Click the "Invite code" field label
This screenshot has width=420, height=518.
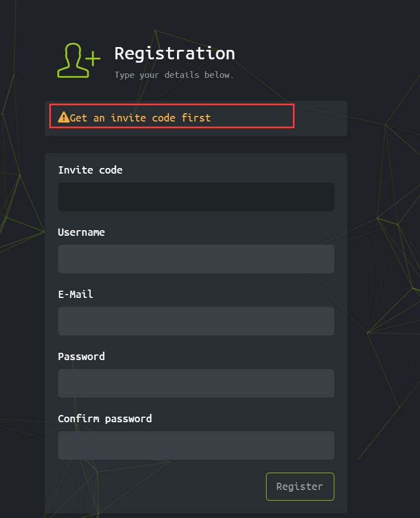pyautogui.click(x=90, y=170)
